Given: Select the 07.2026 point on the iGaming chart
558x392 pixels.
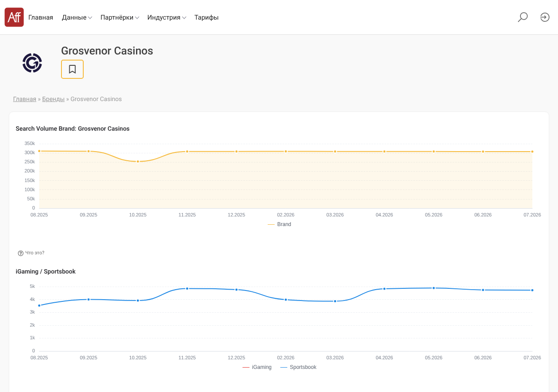Looking at the screenshot, I should [x=532, y=290].
